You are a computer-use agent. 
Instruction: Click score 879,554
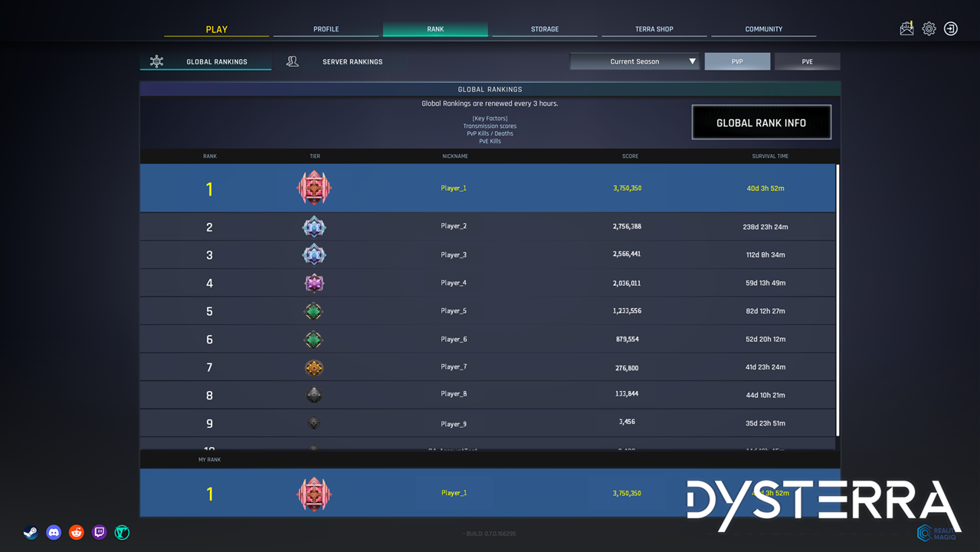(x=627, y=339)
